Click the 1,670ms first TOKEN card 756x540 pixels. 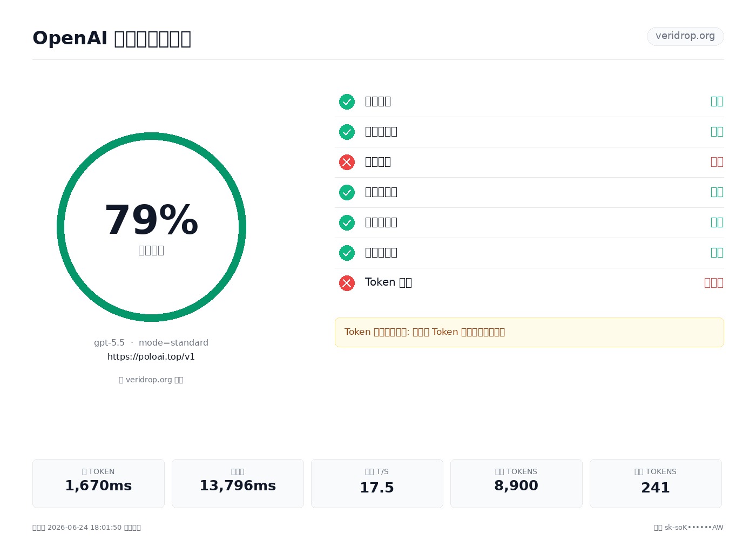click(x=98, y=483)
